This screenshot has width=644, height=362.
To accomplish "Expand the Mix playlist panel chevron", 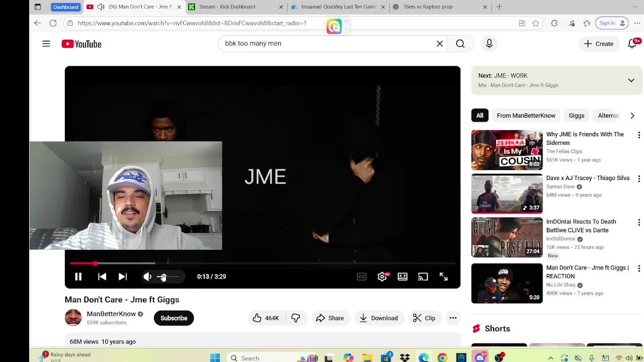I will click(631, 80).
